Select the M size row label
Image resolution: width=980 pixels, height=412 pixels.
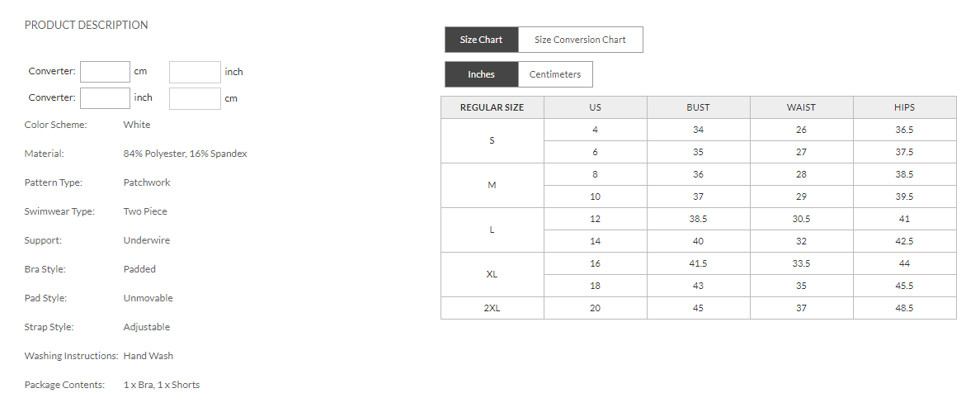pos(492,185)
